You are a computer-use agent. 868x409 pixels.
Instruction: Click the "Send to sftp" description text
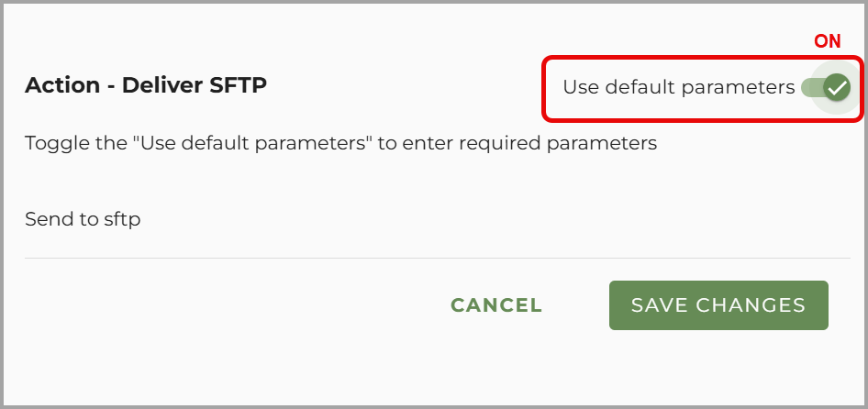(83, 219)
